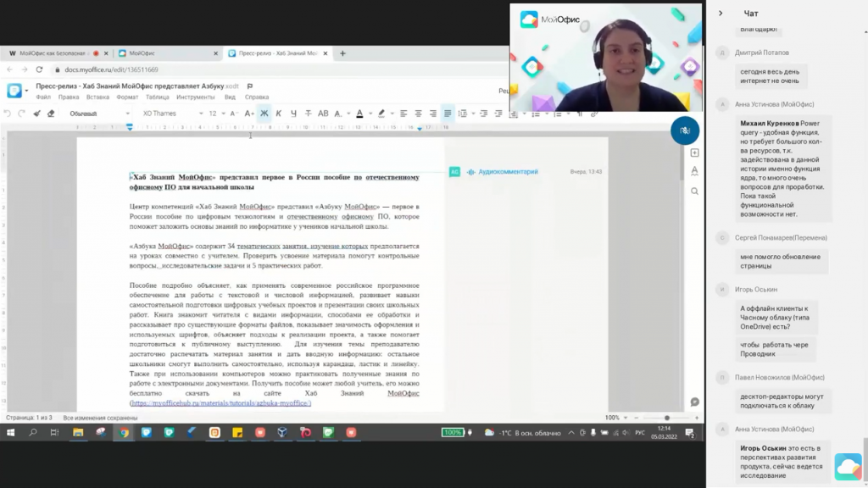Screen dimensions: 868x488
Task: Click the numbered list icon
Action: point(558,114)
